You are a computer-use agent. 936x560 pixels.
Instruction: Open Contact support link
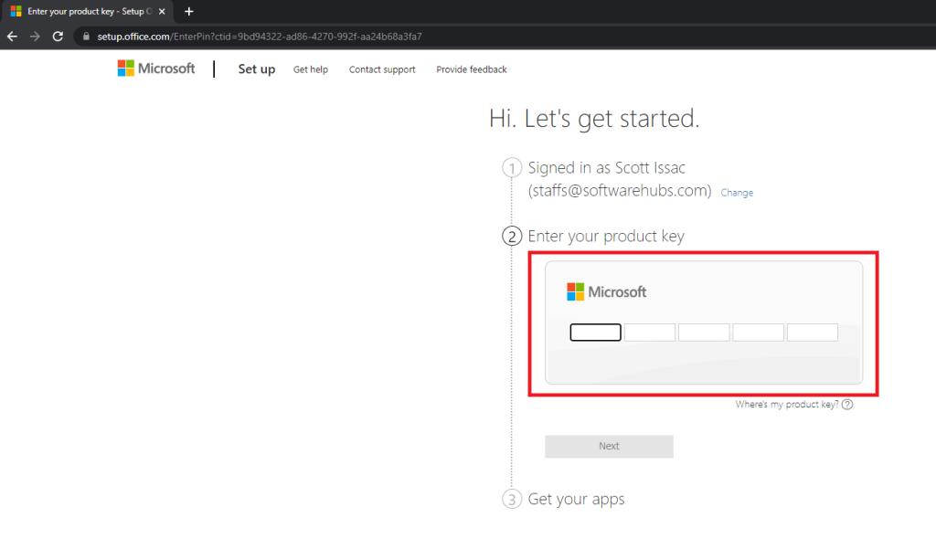tap(382, 69)
